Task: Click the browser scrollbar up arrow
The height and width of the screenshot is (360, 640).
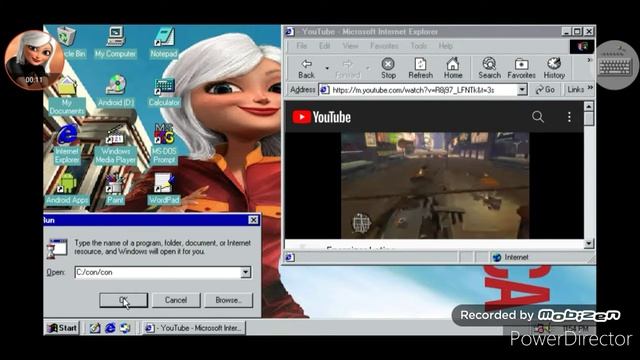Action: pyautogui.click(x=589, y=107)
